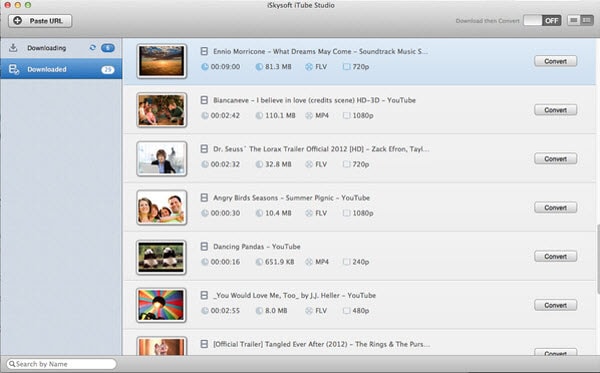Click the size icon next to 81.3 MB
Image resolution: width=600 pixels, height=373 pixels.
(x=259, y=67)
